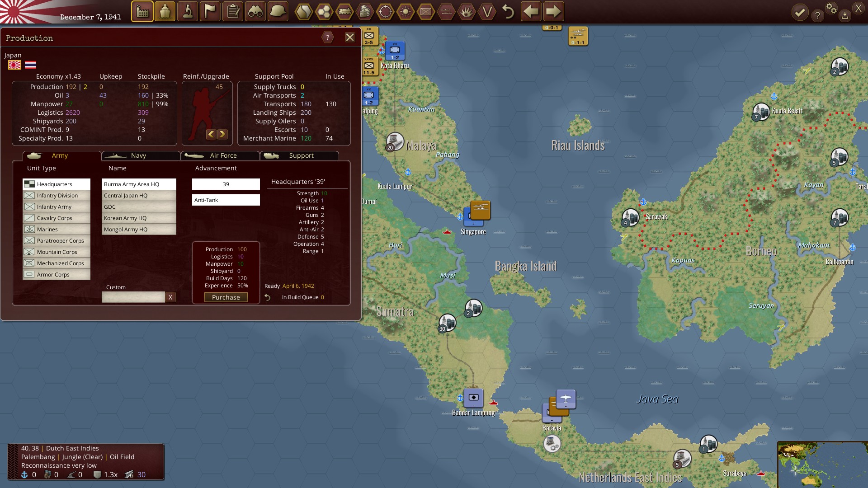Select the 39 advancement entry

point(226,184)
